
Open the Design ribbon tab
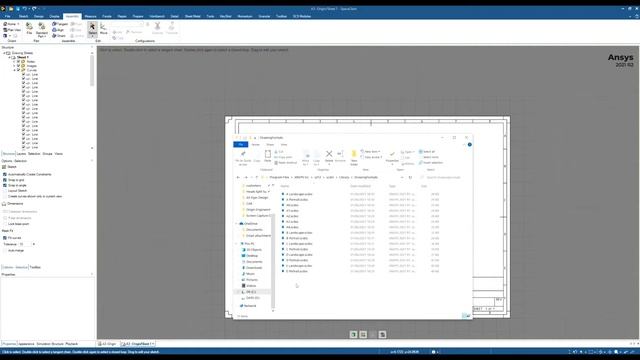coord(39,16)
